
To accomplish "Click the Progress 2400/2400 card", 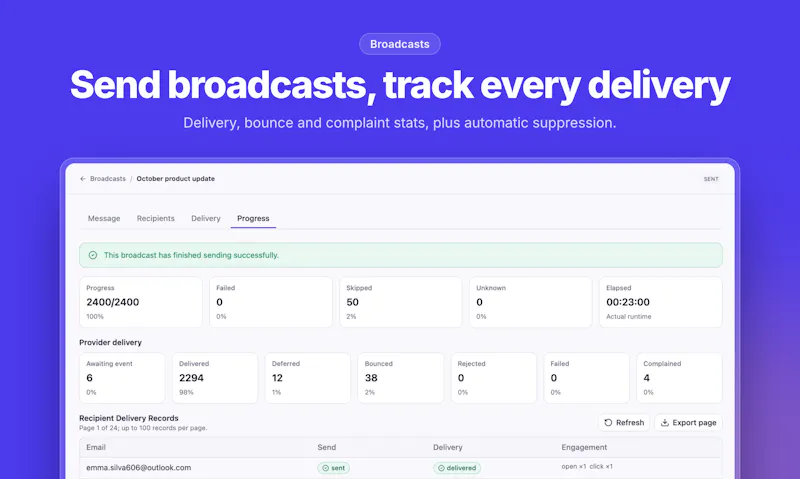I will [141, 302].
